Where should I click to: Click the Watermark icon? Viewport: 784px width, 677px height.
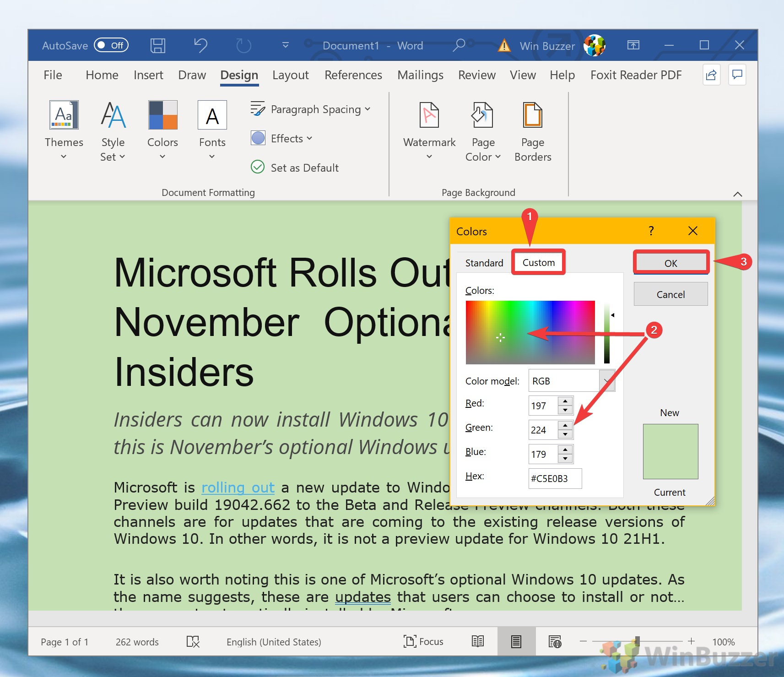[x=429, y=115]
